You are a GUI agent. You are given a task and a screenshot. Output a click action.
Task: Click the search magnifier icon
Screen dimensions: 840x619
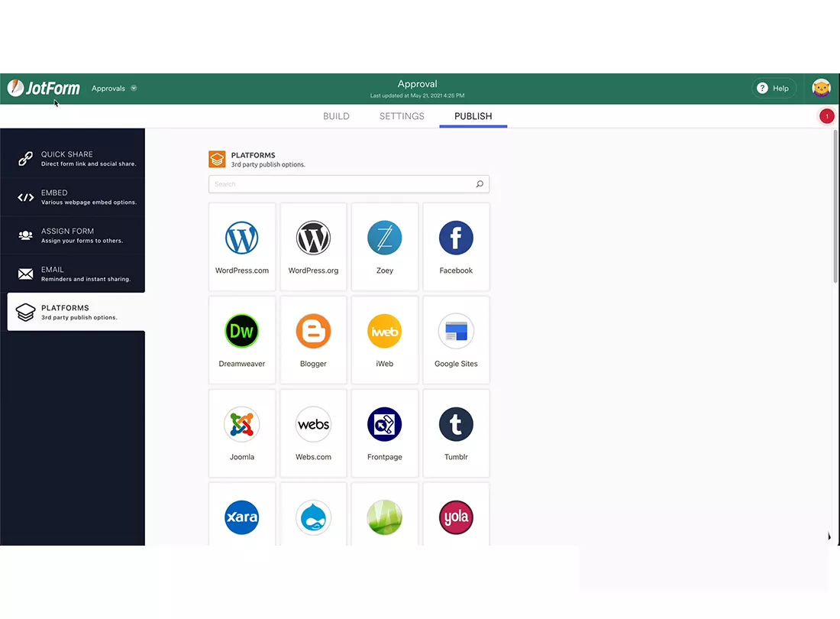click(x=480, y=184)
